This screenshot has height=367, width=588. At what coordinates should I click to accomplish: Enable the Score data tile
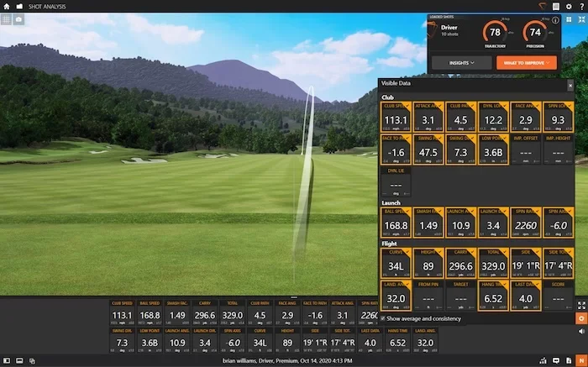click(558, 296)
